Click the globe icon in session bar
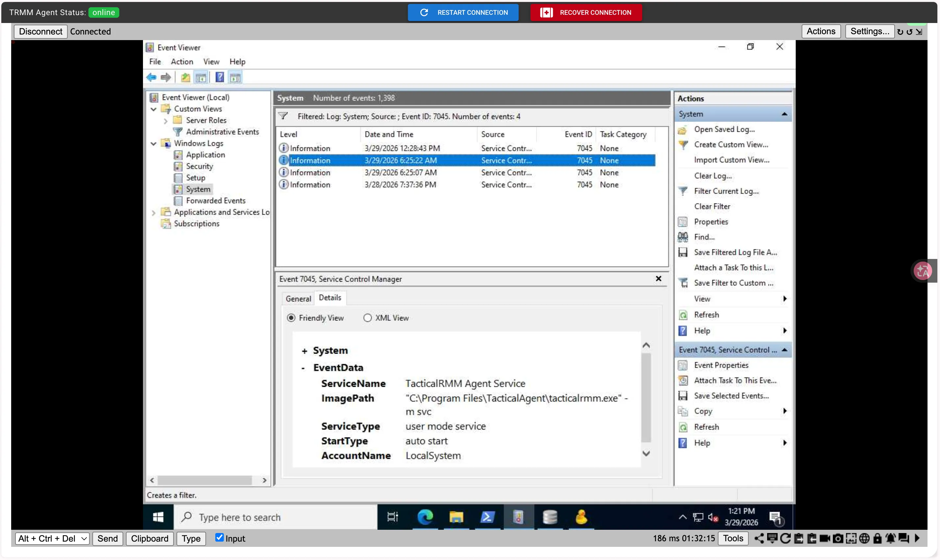This screenshot has height=560, width=940. (864, 539)
